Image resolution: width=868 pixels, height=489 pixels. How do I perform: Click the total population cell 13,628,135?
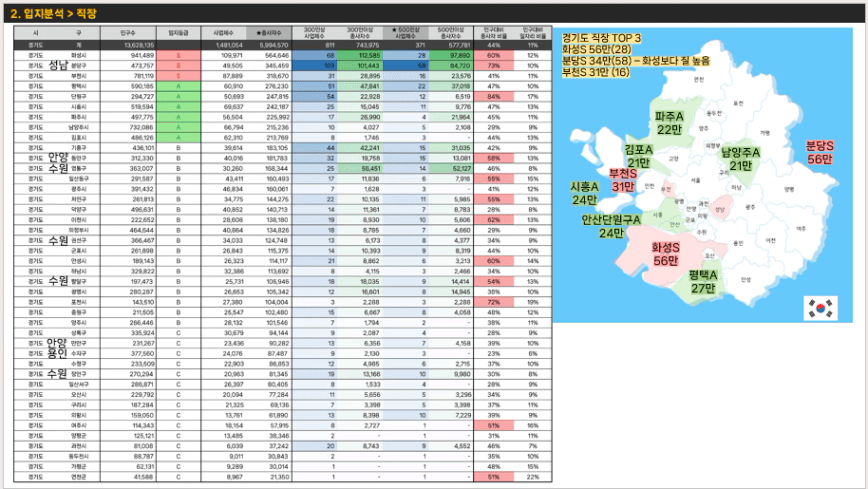click(140, 45)
